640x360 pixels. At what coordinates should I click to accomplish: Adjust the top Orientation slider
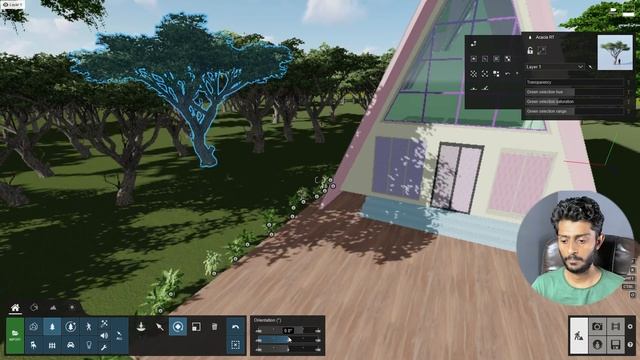pyautogui.click(x=288, y=330)
